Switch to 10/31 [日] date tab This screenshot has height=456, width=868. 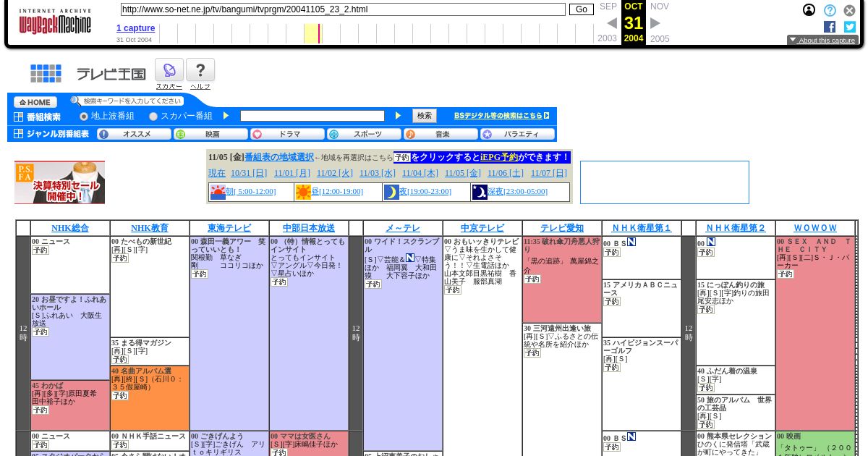(x=249, y=173)
